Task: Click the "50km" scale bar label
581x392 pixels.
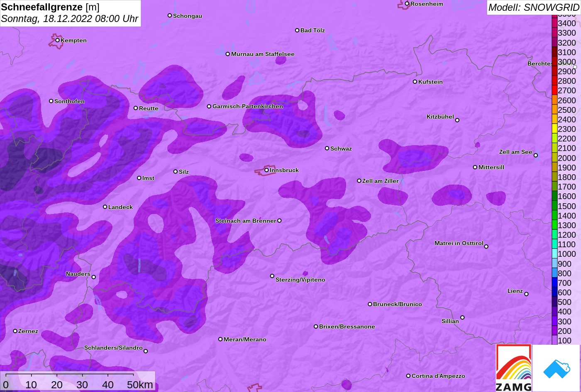Action: coord(140,385)
